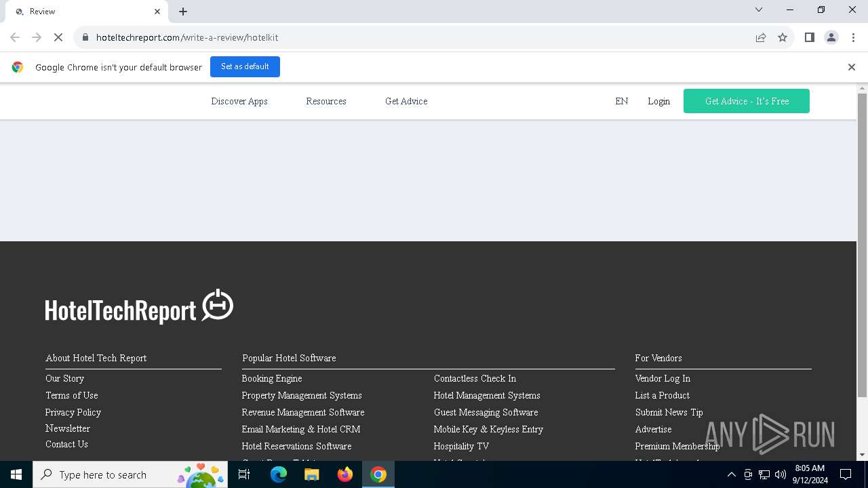Click Get Advice - It's Free button

click(747, 101)
